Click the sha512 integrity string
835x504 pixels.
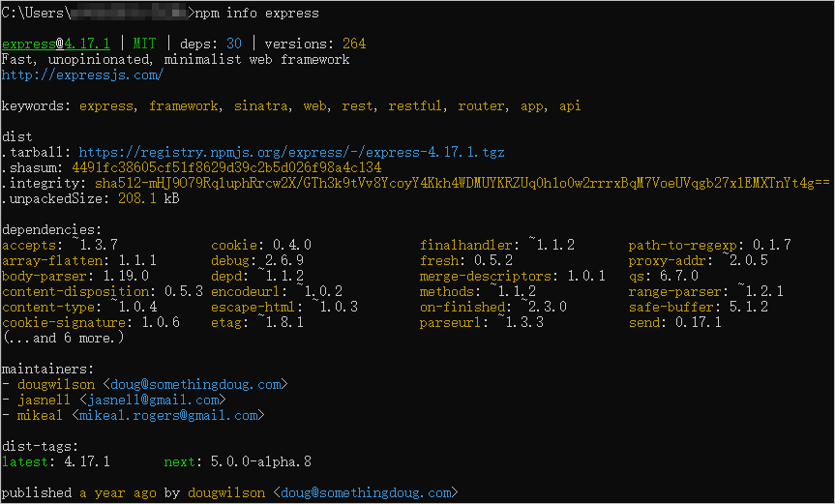462,183
